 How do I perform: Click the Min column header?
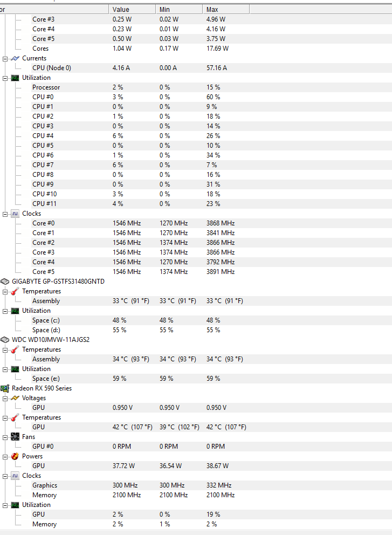[179, 9]
